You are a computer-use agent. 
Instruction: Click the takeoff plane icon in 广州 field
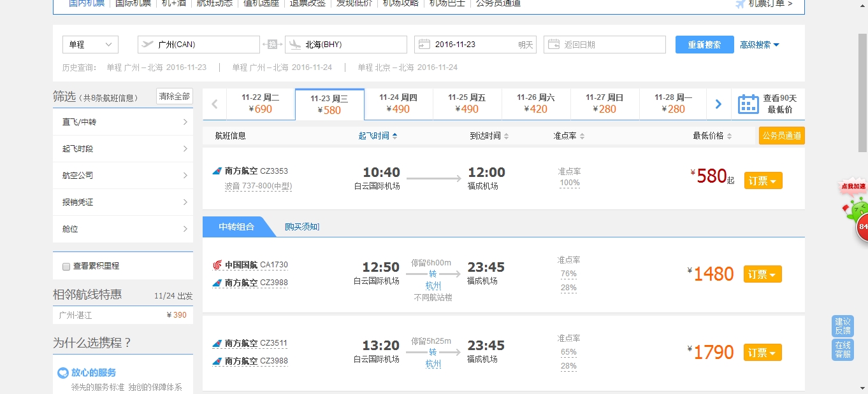coord(148,45)
